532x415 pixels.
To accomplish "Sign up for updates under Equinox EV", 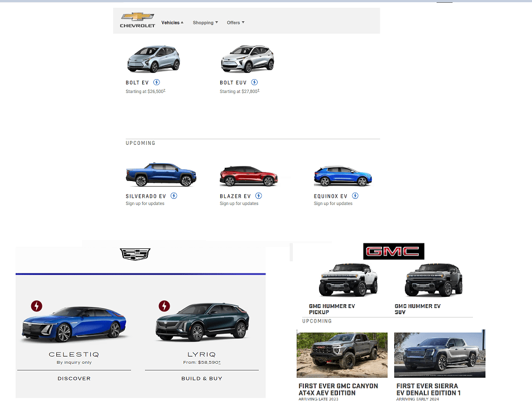I will 333,203.
